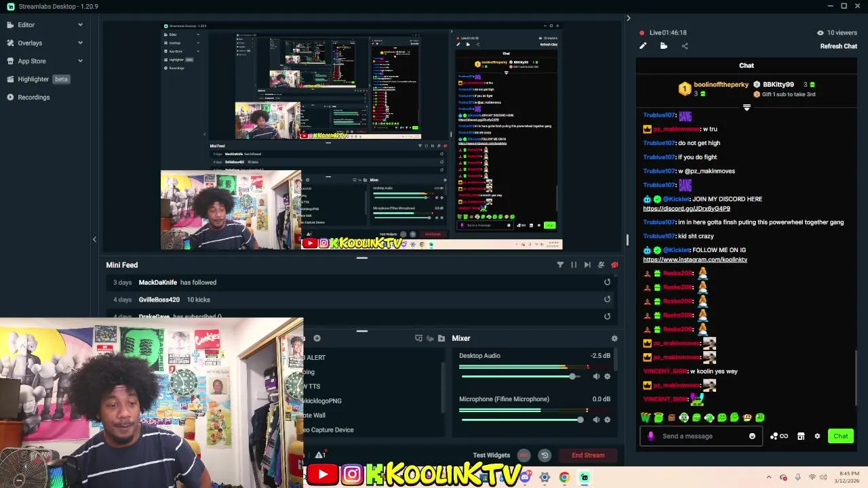Click MackDaKnife in Mini Feed

coord(158,282)
